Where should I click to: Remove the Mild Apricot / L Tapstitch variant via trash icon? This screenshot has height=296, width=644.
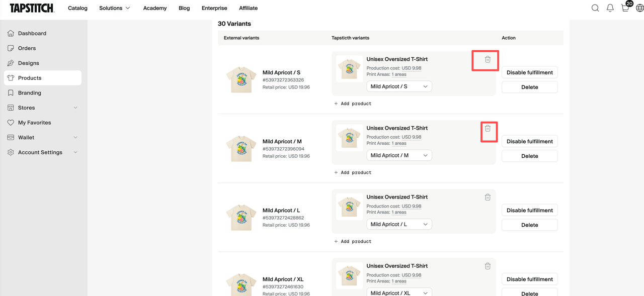coord(488,197)
